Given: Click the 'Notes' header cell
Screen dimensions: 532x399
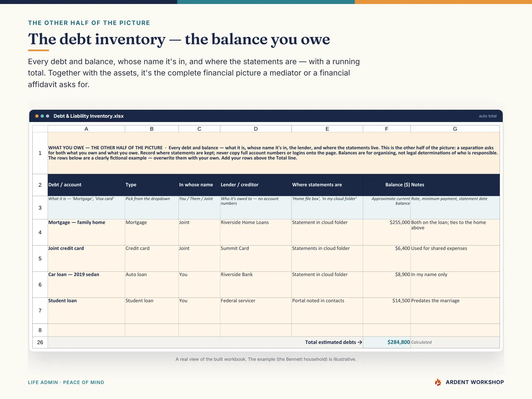Looking at the screenshot, I should tap(455, 185).
